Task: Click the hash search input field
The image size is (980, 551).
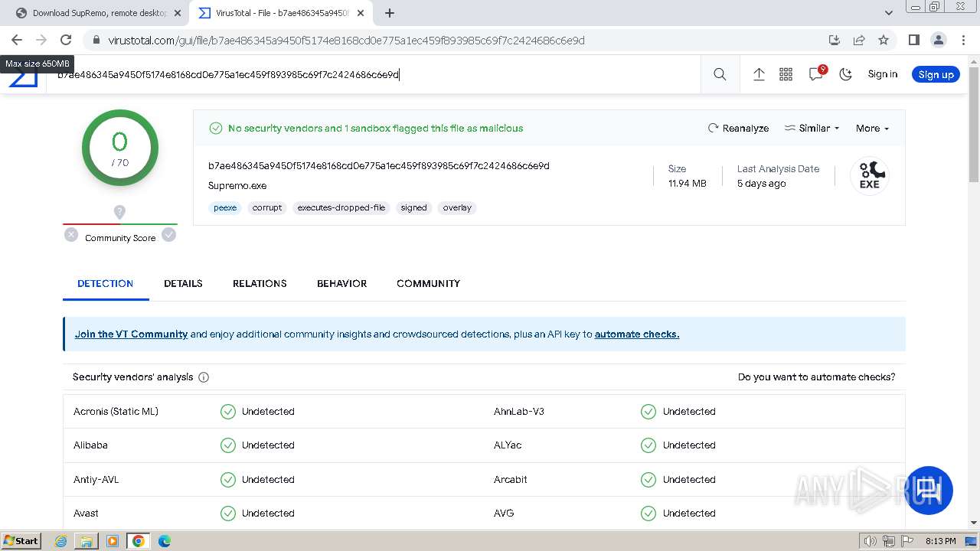Action: point(375,74)
